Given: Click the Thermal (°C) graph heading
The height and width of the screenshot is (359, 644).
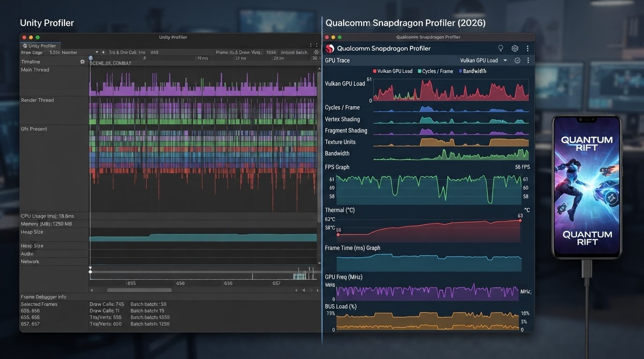Looking at the screenshot, I should coord(340,210).
